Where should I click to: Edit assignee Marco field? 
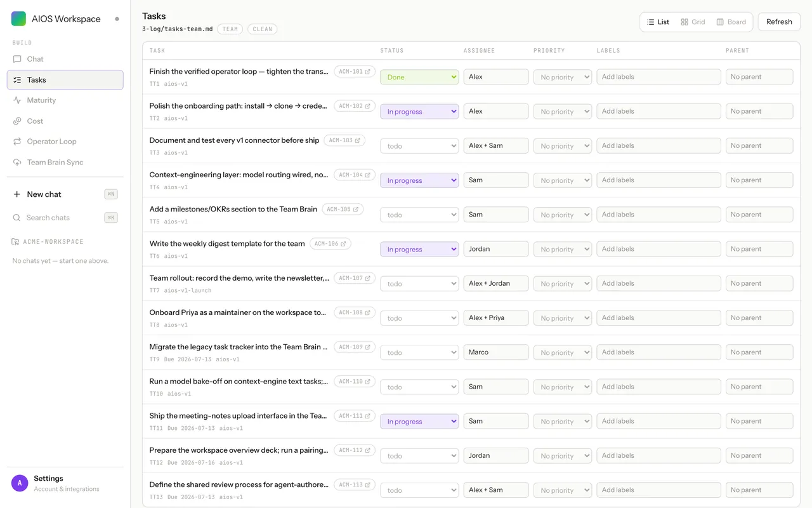pyautogui.click(x=496, y=352)
